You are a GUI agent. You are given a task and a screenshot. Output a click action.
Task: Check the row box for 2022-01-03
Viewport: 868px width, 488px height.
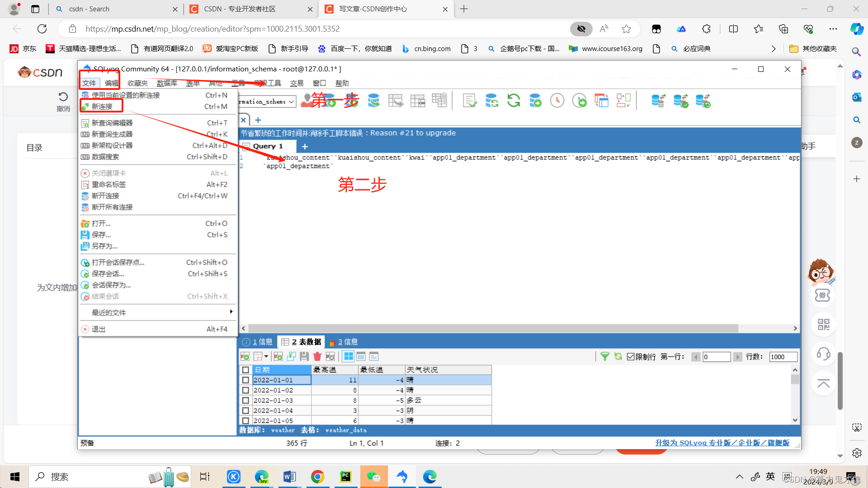tap(245, 400)
